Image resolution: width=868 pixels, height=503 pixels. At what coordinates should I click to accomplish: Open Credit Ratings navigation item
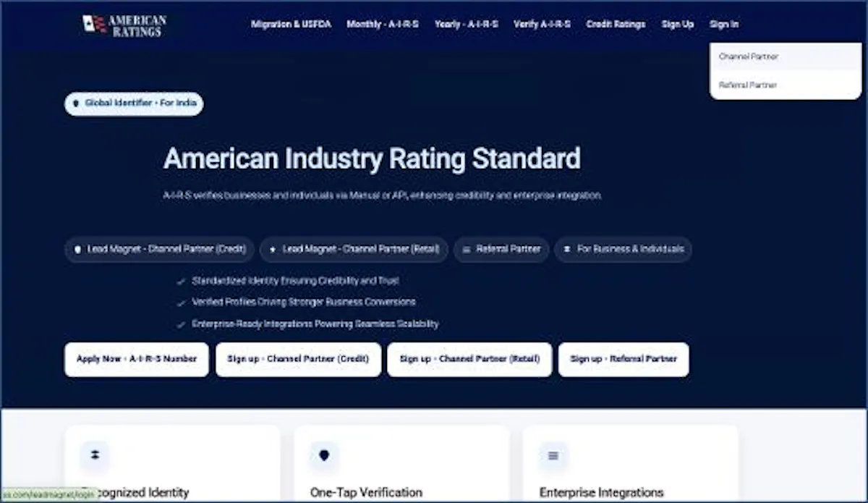616,25
